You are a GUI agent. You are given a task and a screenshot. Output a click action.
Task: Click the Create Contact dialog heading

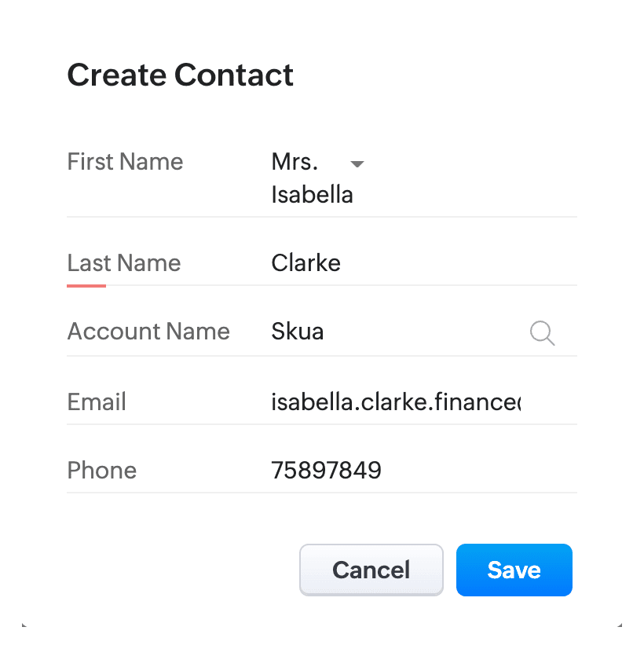click(181, 75)
